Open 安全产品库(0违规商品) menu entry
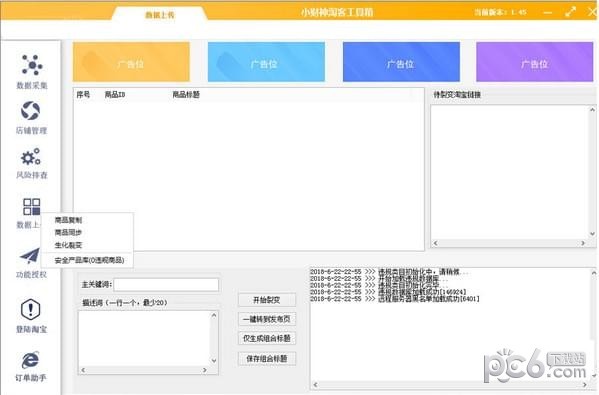Image resolution: width=599 pixels, height=395 pixels. pos(89,260)
